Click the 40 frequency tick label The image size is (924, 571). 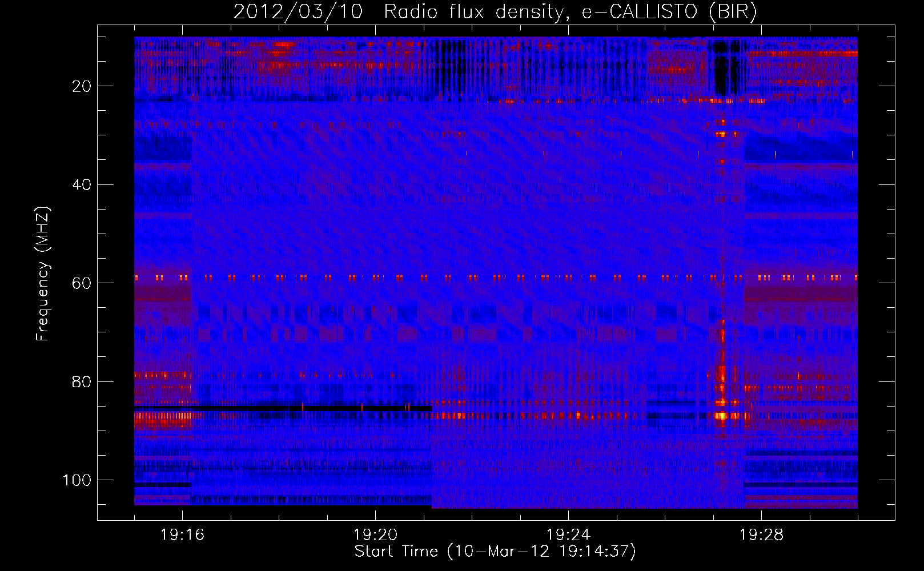click(x=82, y=185)
